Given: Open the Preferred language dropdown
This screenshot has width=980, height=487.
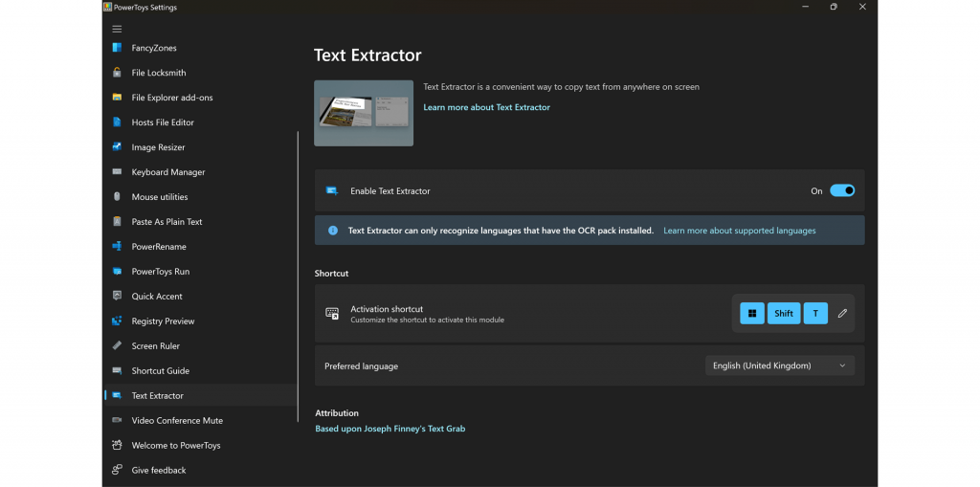Looking at the screenshot, I should [779, 365].
